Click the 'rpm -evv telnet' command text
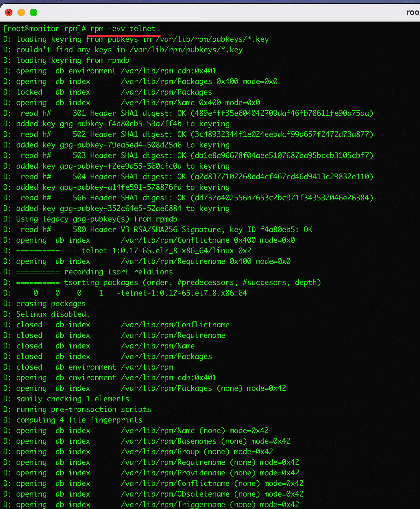 coord(123,29)
